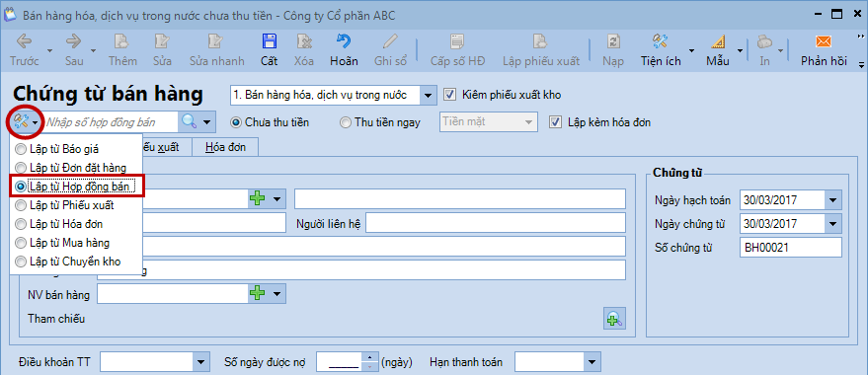This screenshot has width=868, height=375.
Task: Open the sales type combo box
Action: click(428, 95)
